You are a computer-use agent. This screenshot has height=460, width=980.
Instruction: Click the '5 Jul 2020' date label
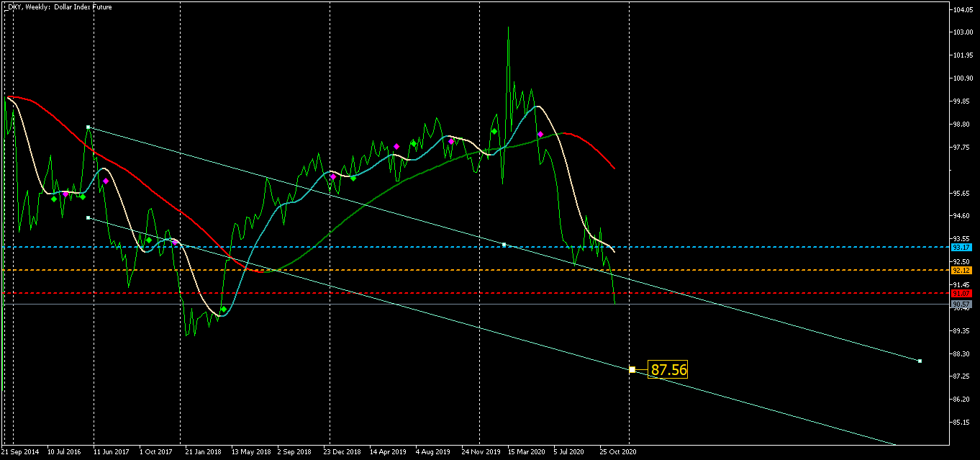click(x=570, y=453)
